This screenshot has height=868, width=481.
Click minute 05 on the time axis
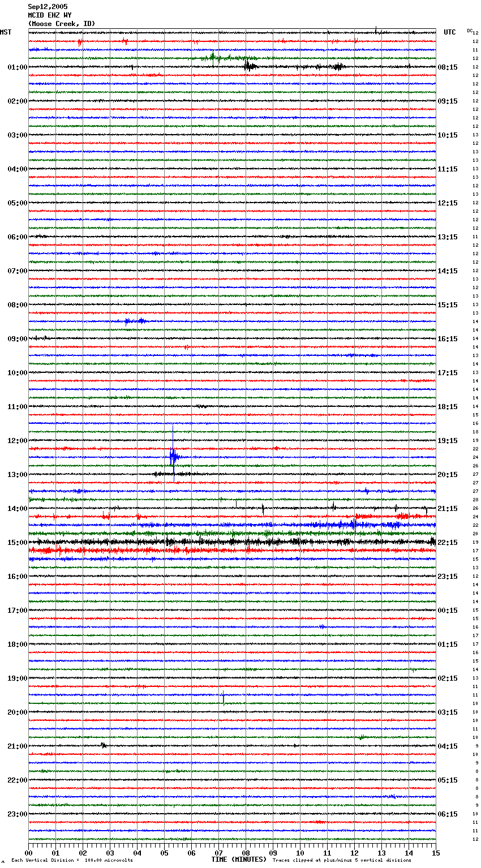click(164, 853)
